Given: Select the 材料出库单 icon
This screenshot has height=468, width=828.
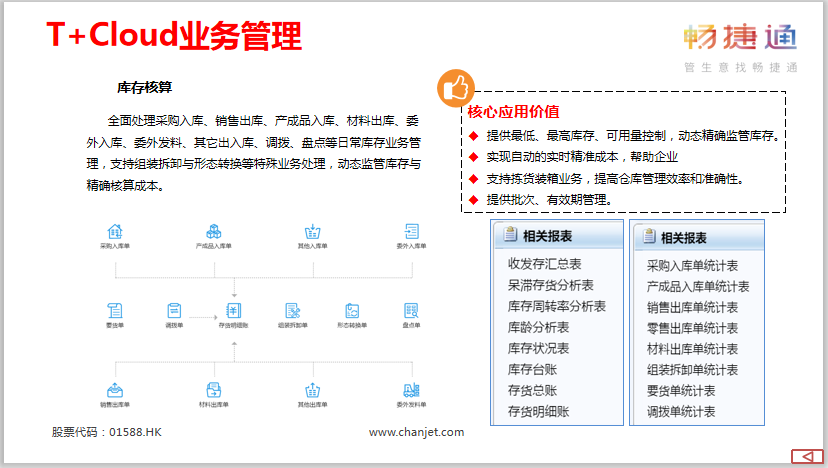Looking at the screenshot, I should (214, 390).
